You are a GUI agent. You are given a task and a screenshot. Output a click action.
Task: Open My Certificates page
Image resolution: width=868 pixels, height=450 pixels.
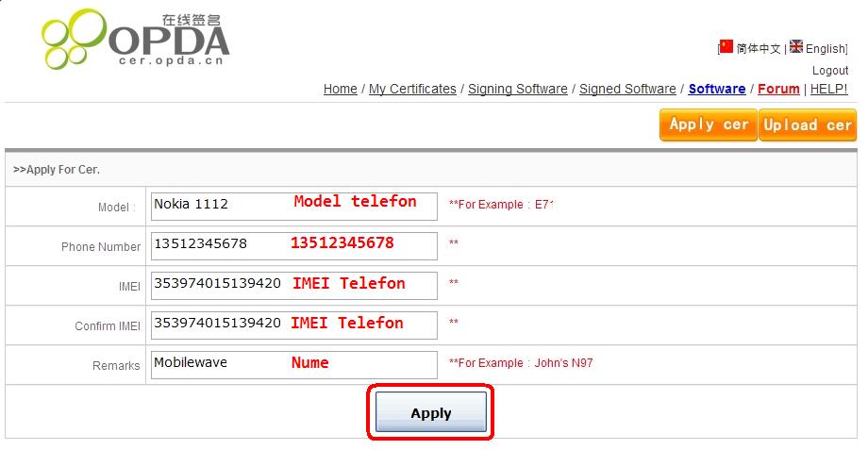(412, 89)
